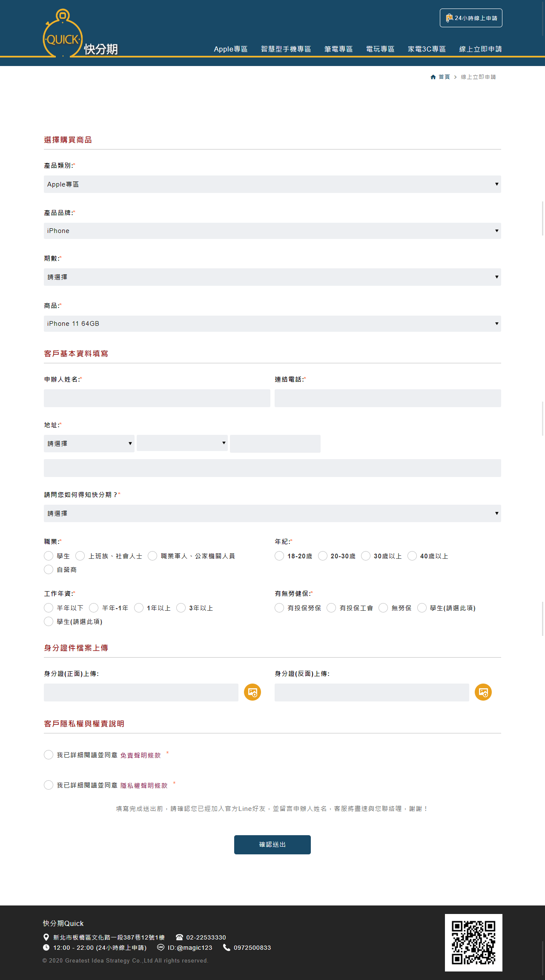This screenshot has height=980, width=545.
Task: Select 半年-1年 work seniority option
Action: (94, 608)
